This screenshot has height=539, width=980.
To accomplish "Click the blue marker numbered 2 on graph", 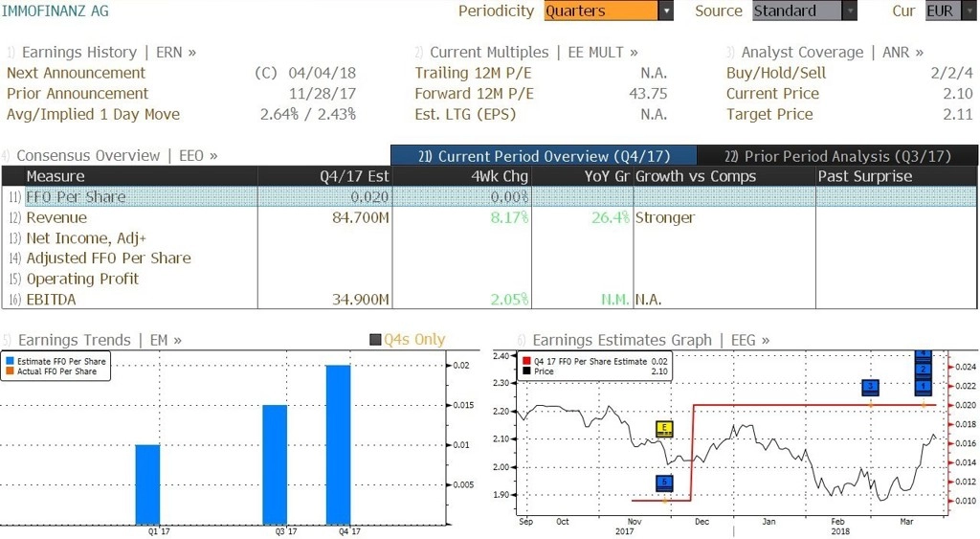I will (924, 370).
